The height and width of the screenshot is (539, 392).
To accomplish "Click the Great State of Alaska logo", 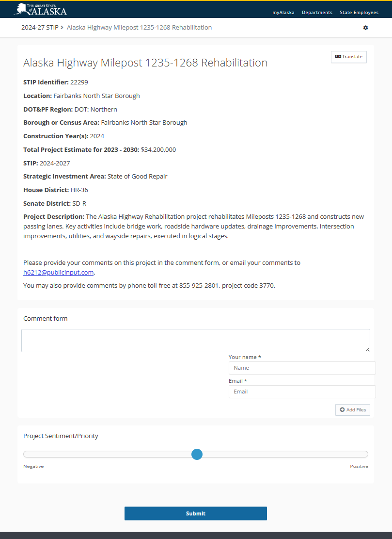I will pos(41,9).
